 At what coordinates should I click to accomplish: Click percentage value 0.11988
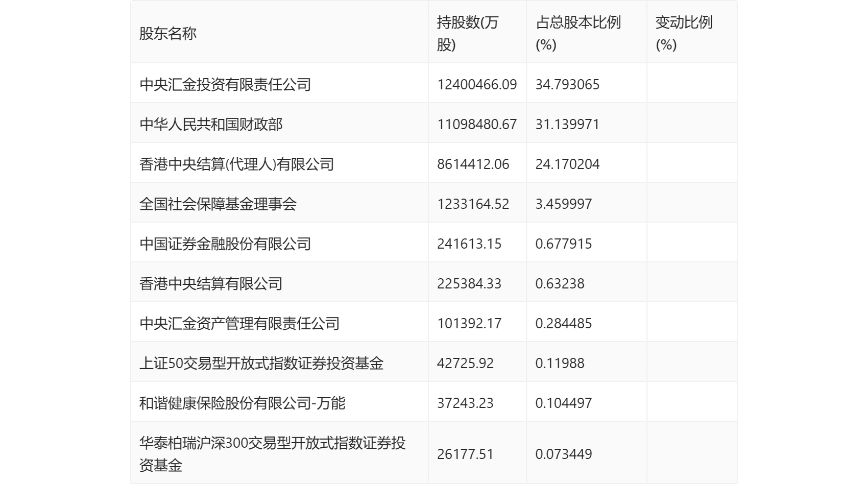(x=560, y=363)
